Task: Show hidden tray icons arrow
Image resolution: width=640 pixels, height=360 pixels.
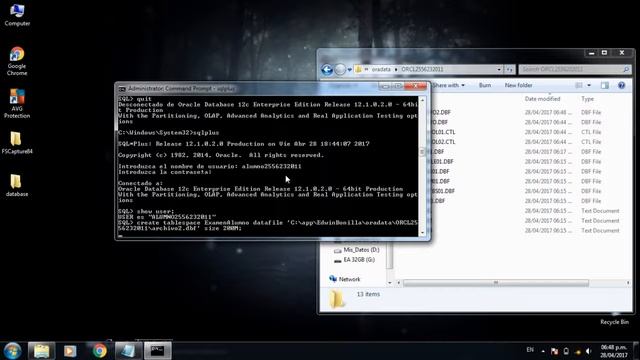Action: 543,351
